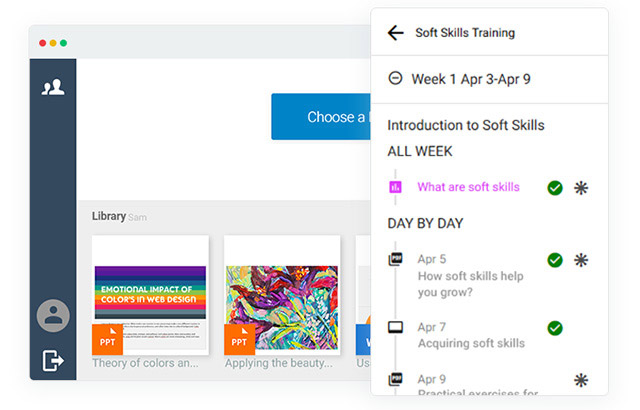Toggle green checkmark for Apr 7 lesson
The image size is (640, 410).
click(555, 328)
